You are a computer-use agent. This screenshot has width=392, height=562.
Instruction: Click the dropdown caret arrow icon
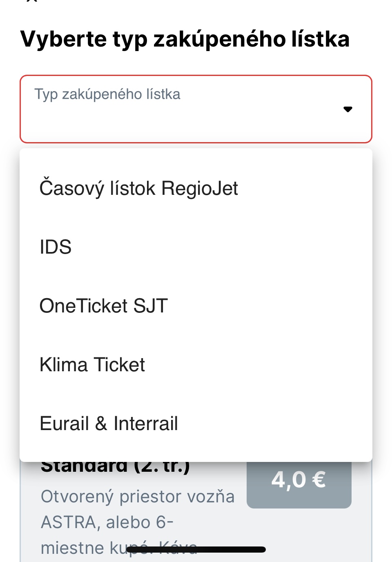347,109
